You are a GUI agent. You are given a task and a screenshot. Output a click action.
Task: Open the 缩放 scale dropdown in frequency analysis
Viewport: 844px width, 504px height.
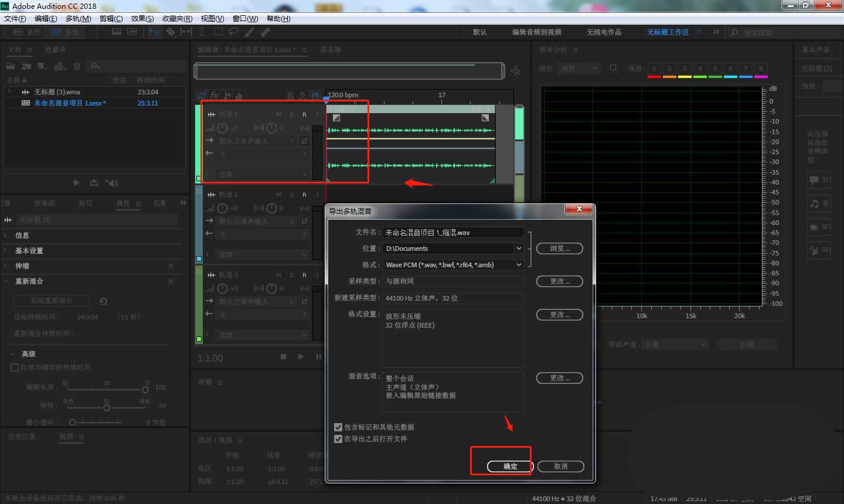[x=578, y=69]
